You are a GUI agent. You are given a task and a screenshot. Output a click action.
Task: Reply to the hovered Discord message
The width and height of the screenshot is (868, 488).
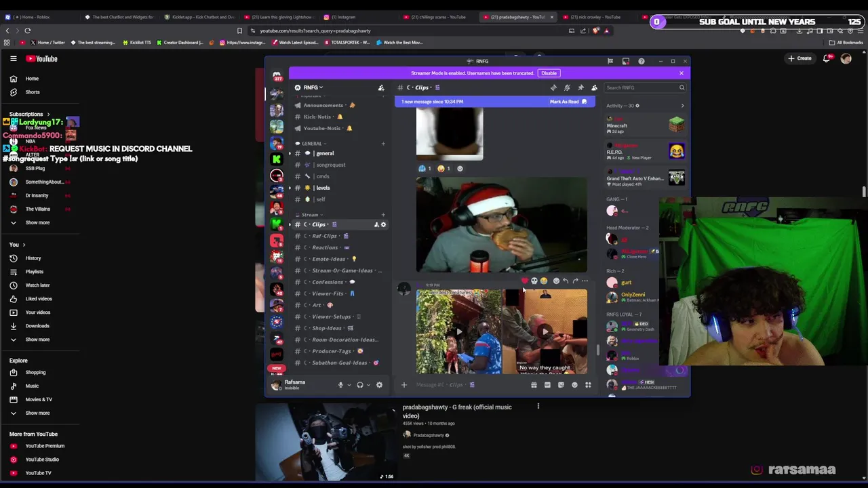(566, 281)
